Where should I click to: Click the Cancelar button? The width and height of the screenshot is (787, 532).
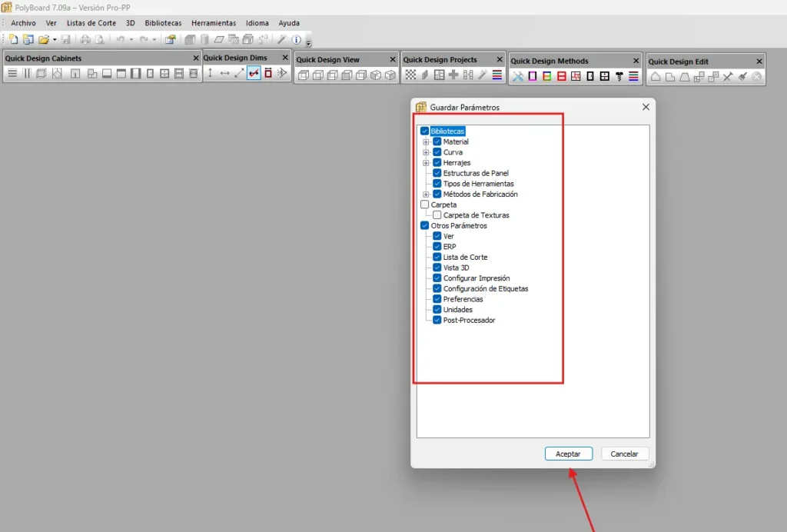624,454
